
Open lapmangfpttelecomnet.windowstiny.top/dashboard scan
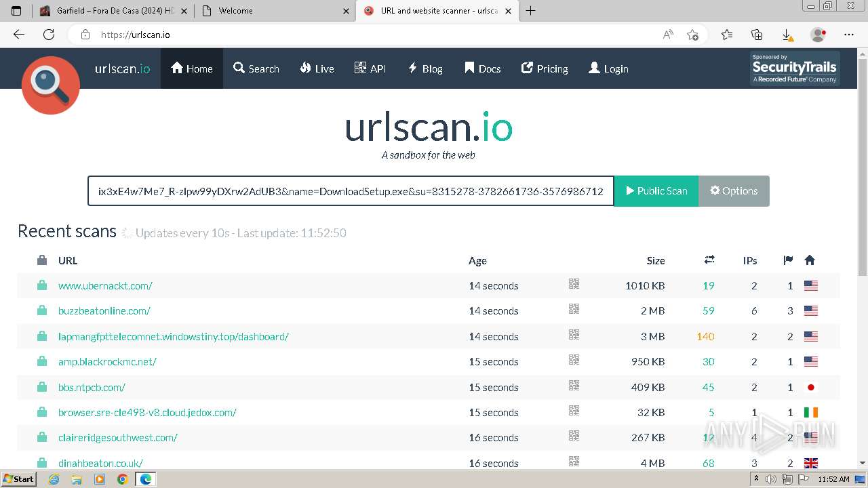[x=174, y=336]
